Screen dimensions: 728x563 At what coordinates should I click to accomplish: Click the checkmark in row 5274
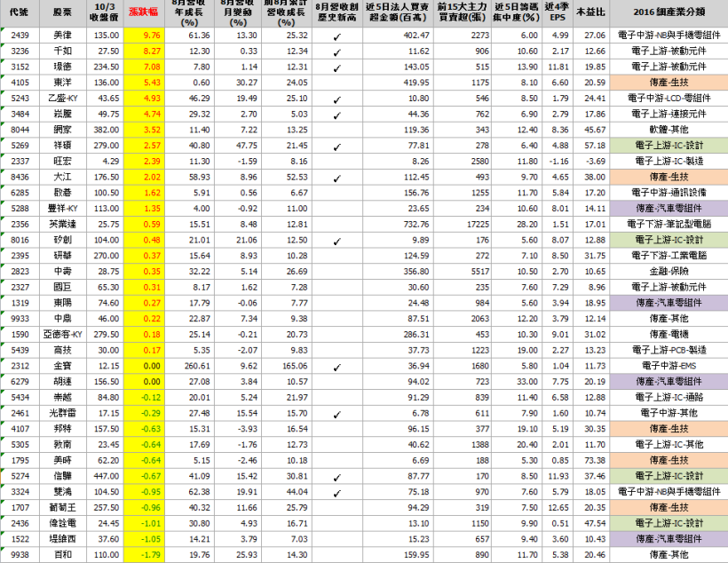pos(337,478)
